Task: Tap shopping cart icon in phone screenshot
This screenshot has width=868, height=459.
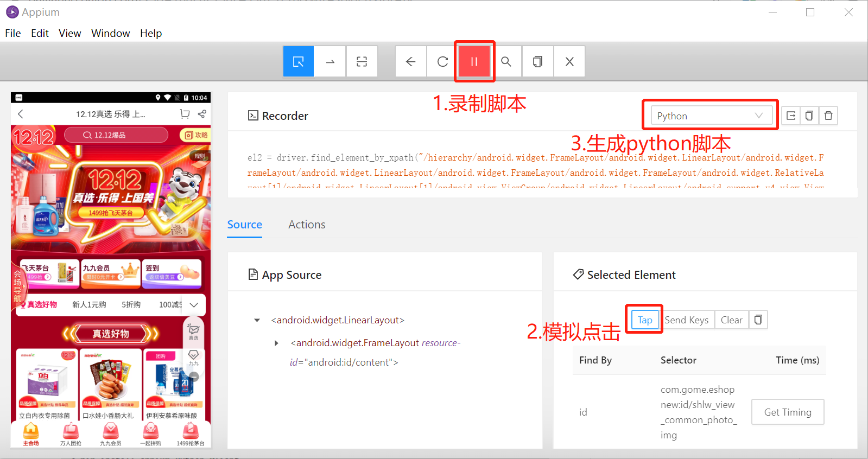Action: click(185, 114)
